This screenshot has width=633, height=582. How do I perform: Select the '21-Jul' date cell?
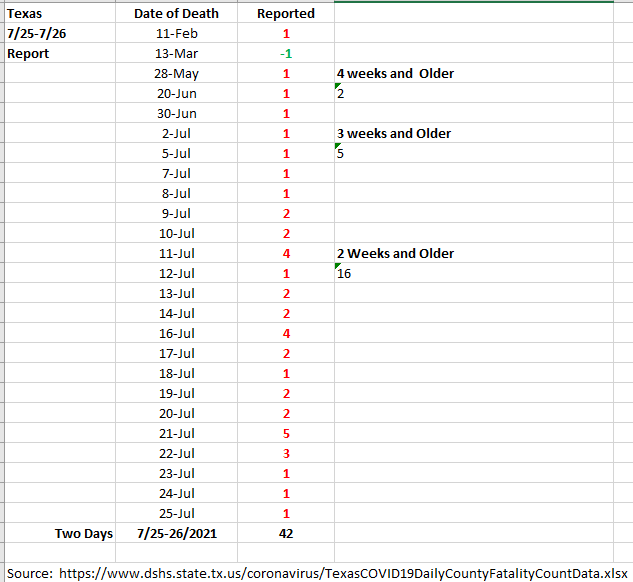(x=176, y=433)
